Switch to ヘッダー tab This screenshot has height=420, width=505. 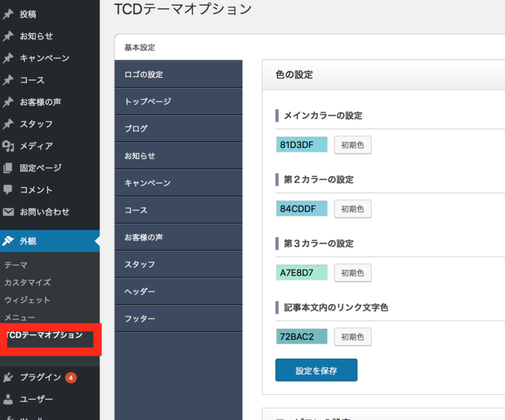[179, 291]
